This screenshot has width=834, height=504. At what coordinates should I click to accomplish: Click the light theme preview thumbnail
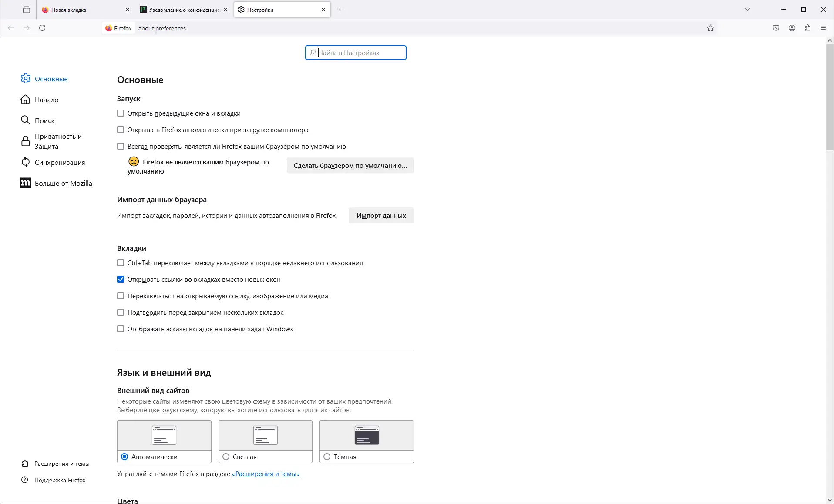[266, 435]
